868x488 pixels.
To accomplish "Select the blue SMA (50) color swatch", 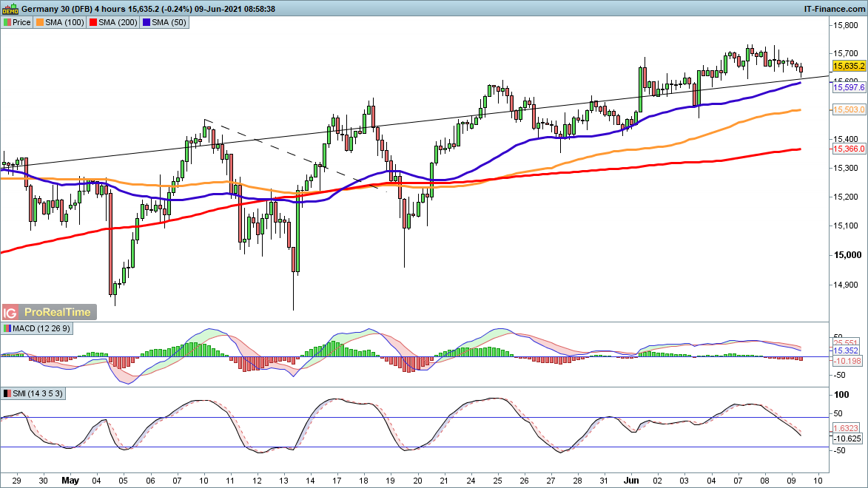I will point(147,22).
